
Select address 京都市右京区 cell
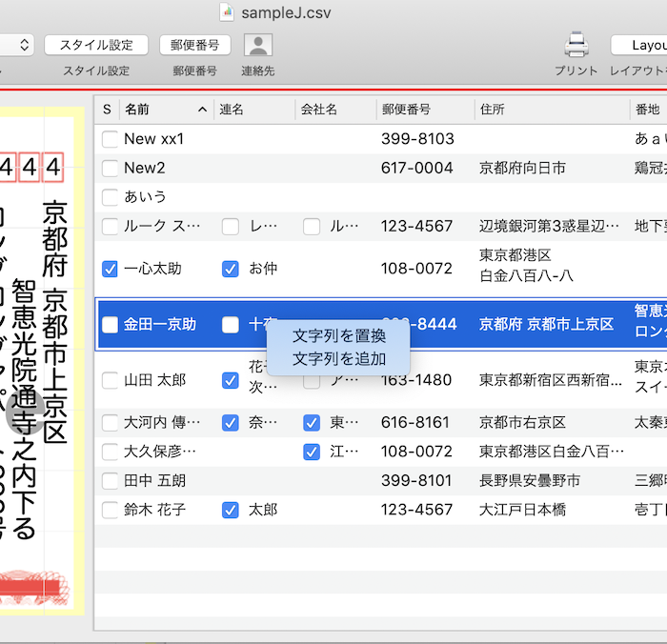click(x=522, y=423)
